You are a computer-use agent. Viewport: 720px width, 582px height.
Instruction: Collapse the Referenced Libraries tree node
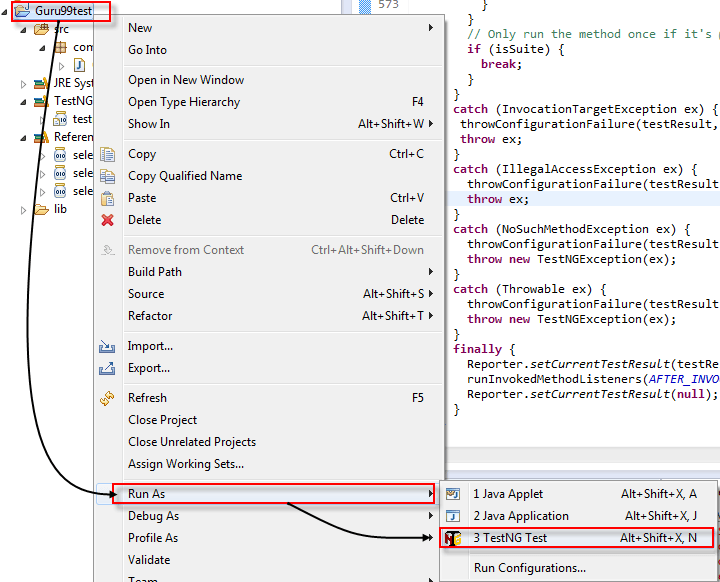click(x=25, y=138)
